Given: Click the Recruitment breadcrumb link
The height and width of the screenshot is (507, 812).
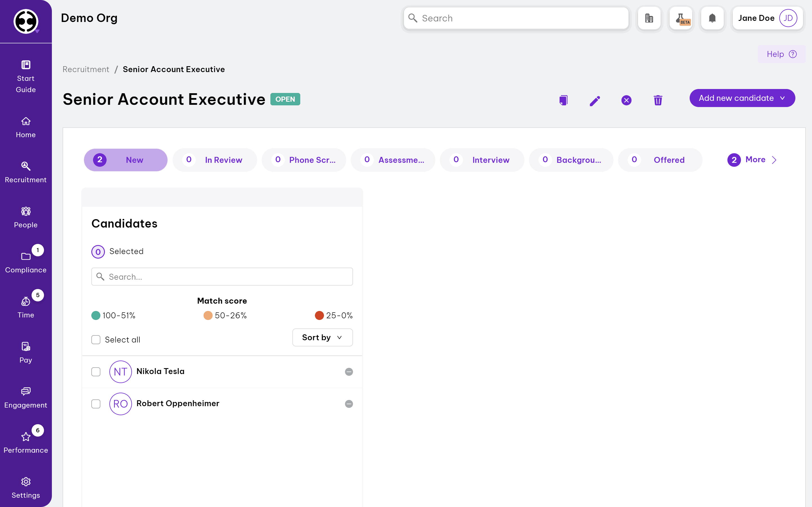Looking at the screenshot, I should tap(86, 69).
